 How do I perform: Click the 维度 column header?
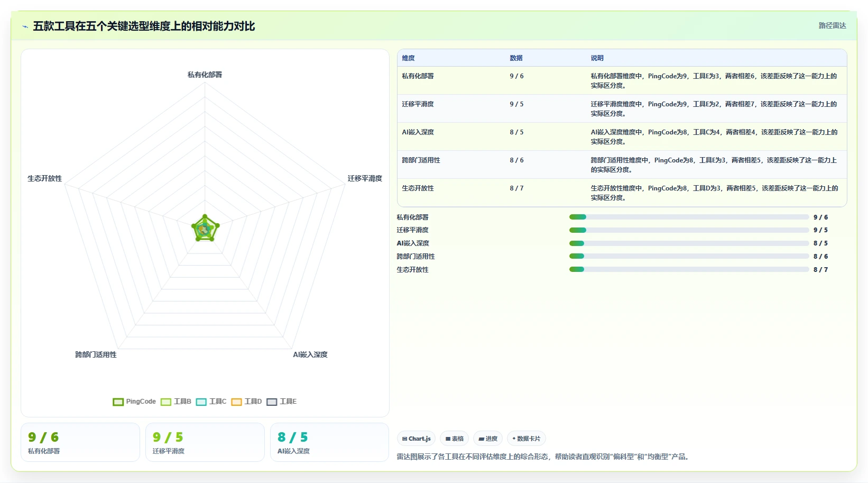408,58
